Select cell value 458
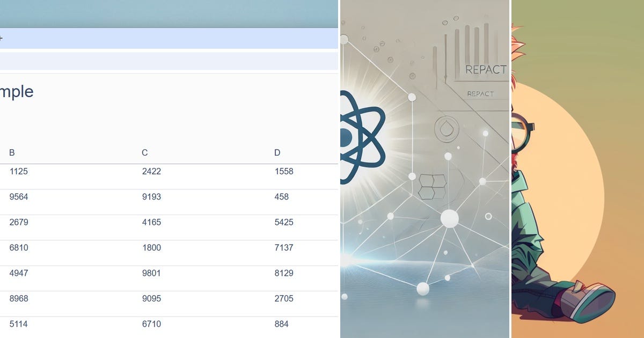 tap(282, 197)
